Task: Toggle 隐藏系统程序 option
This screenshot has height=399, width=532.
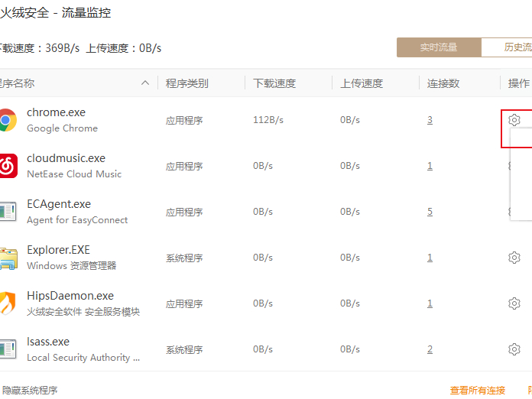Action: (x=30, y=391)
